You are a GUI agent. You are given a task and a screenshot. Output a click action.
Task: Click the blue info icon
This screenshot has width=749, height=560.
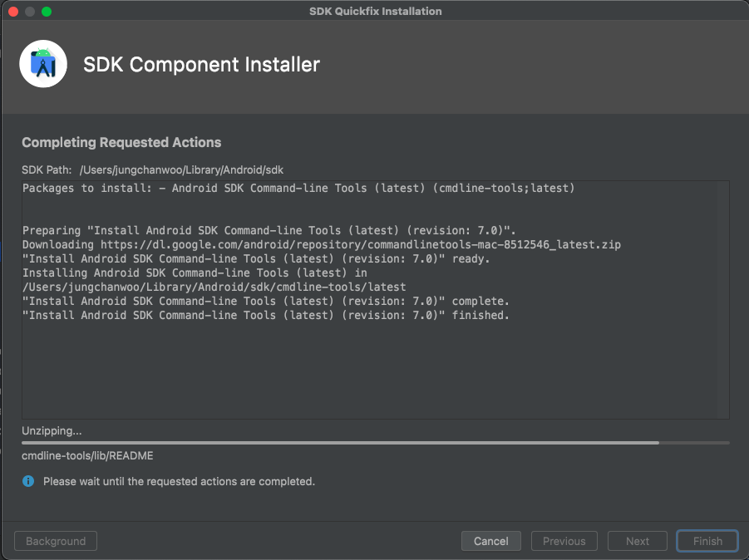pos(28,481)
